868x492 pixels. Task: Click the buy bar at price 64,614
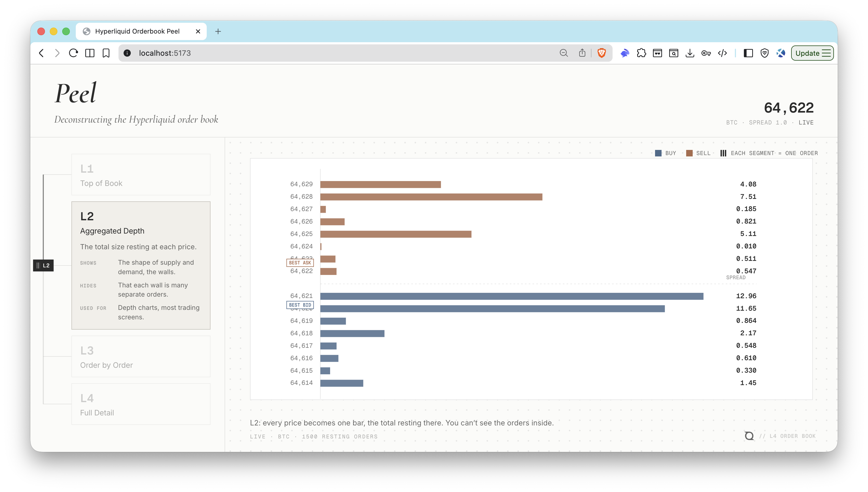point(342,383)
